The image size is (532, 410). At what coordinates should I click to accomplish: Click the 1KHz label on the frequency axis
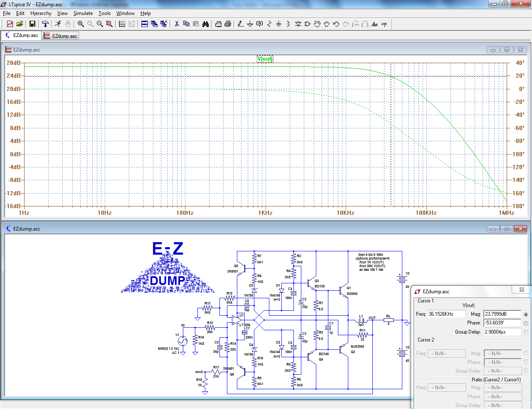(x=265, y=213)
